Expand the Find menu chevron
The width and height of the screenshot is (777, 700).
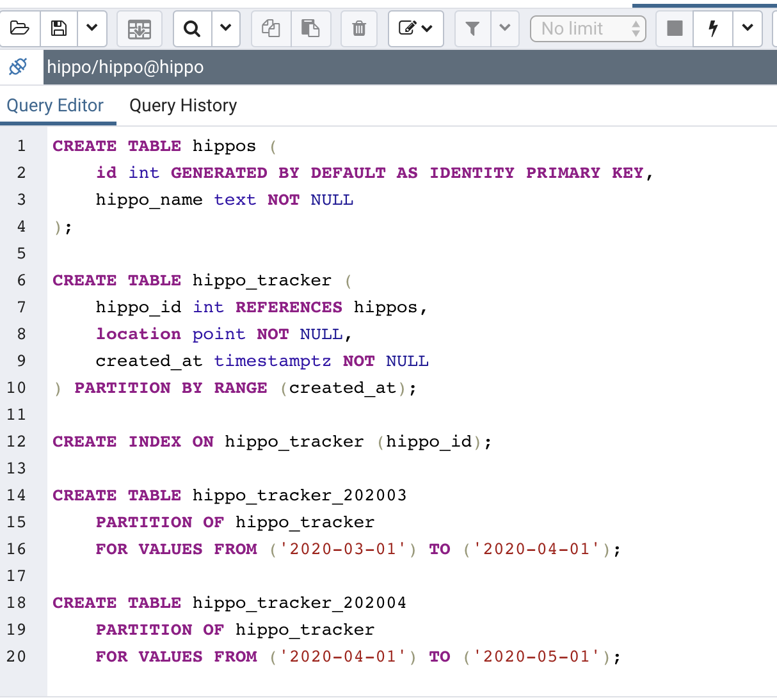(225, 28)
